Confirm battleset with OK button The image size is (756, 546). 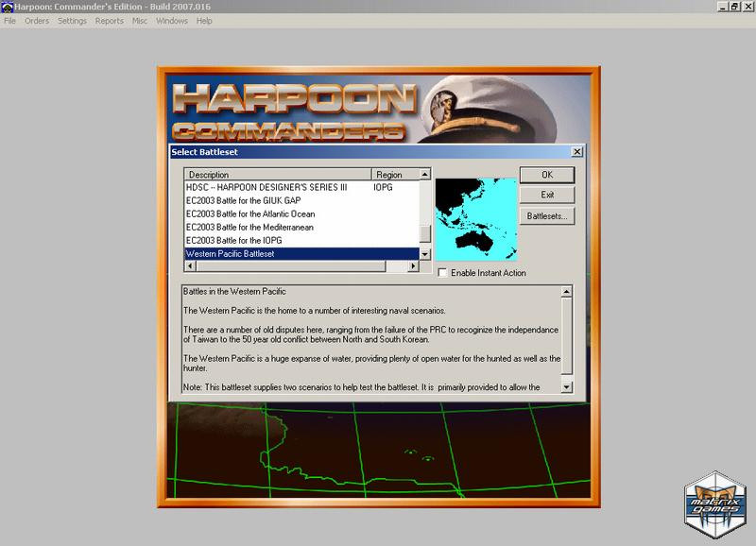(547, 175)
